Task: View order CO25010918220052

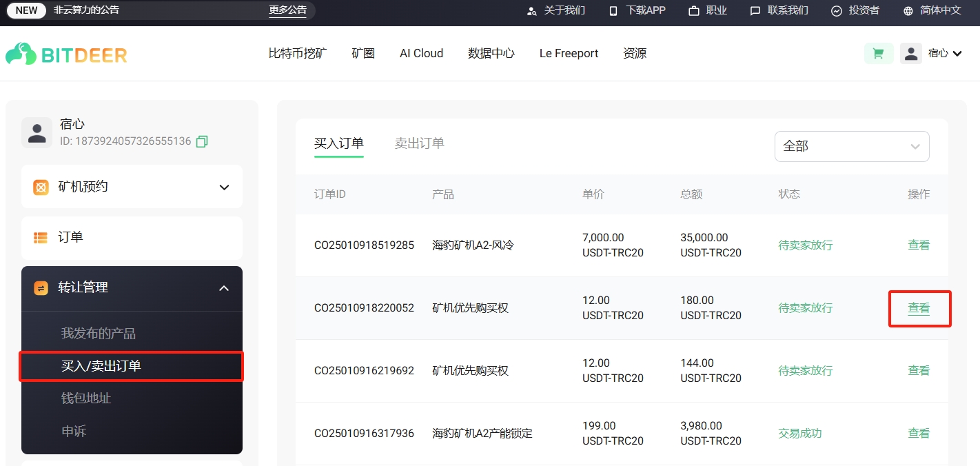Action: 919,308
